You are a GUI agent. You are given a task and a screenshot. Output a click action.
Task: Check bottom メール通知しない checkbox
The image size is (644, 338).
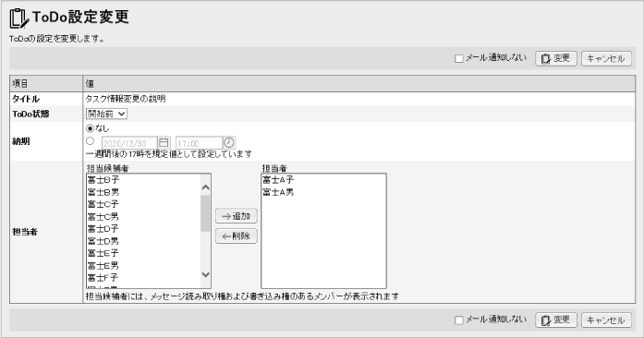pos(459,320)
